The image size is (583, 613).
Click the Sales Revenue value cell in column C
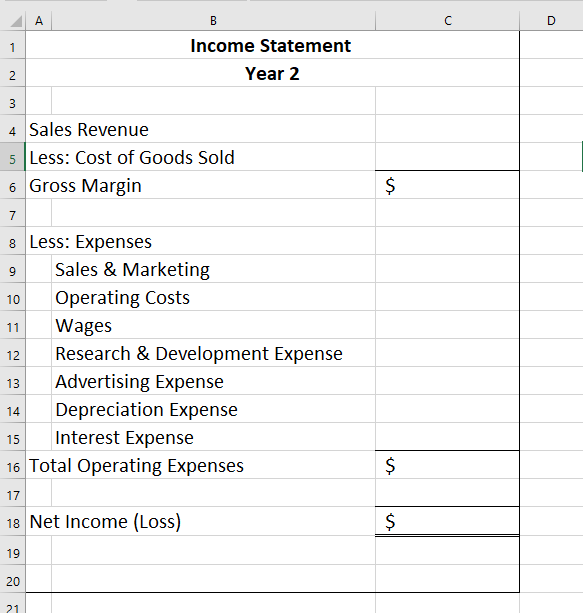point(448,129)
